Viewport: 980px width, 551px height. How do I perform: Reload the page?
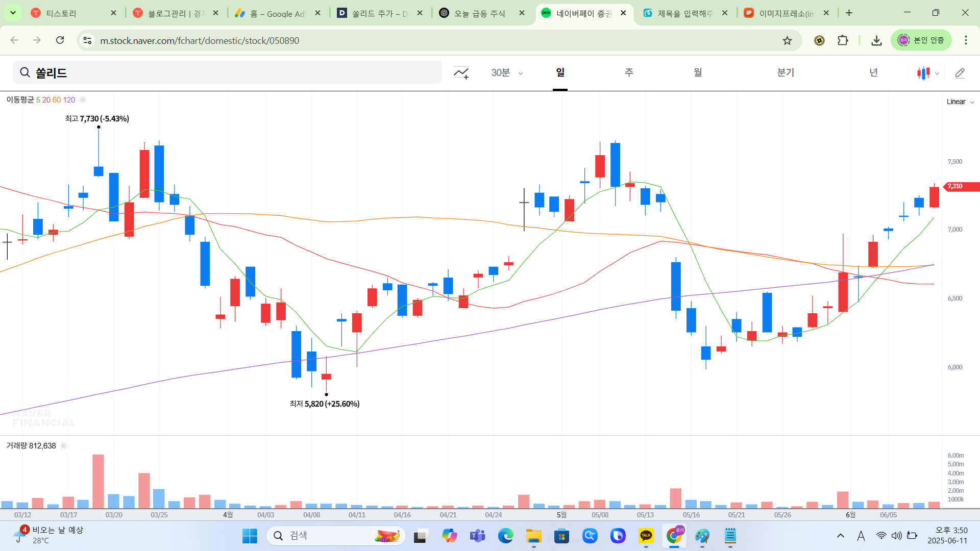[60, 40]
